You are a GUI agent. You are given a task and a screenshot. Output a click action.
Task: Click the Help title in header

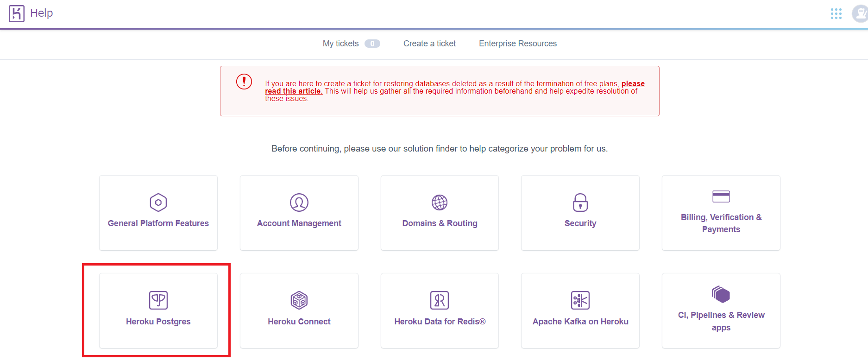(x=42, y=13)
